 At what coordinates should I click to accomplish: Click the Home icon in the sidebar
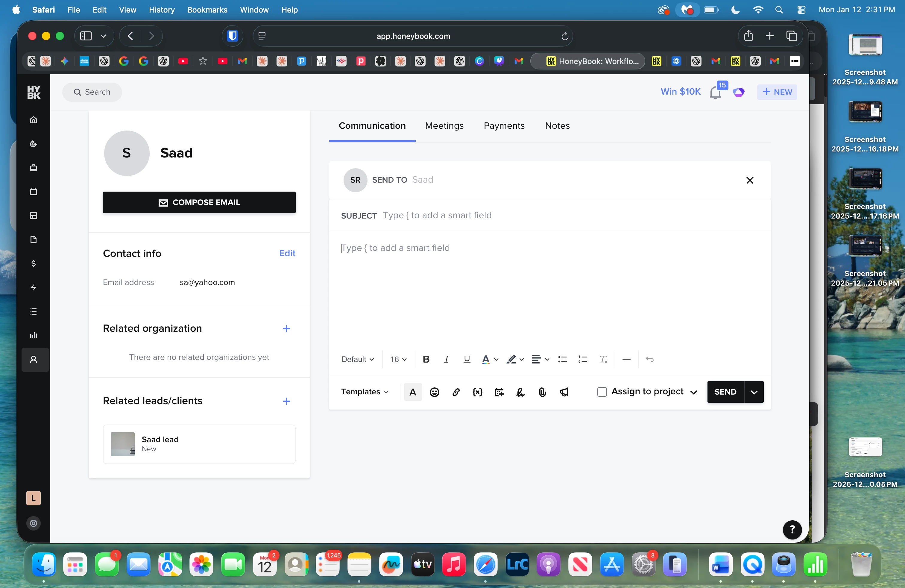[34, 120]
